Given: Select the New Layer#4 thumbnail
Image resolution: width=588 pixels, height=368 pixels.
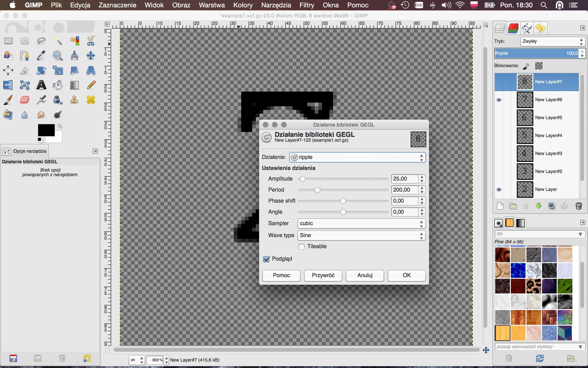Looking at the screenshot, I should tap(524, 136).
